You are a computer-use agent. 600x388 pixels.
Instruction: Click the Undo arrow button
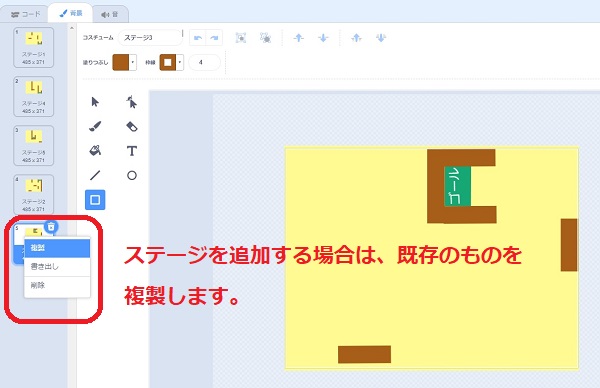tap(198, 37)
